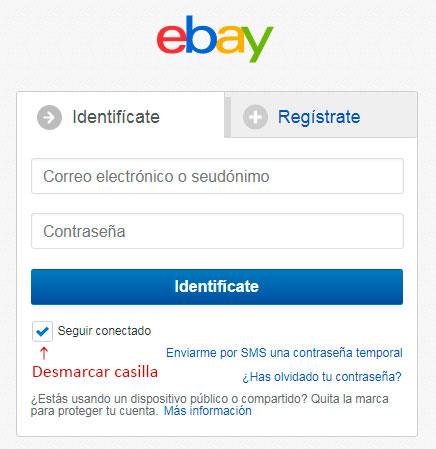
Task: Open ¿Has olvidado tu contraseña? link
Action: (x=322, y=377)
